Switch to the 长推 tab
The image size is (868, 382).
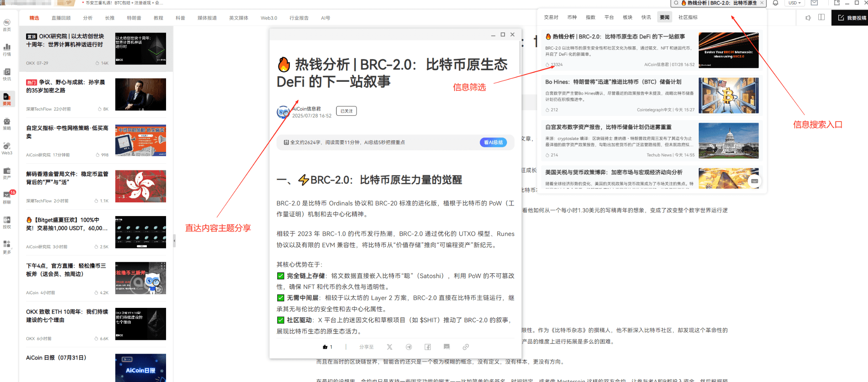[x=110, y=18]
